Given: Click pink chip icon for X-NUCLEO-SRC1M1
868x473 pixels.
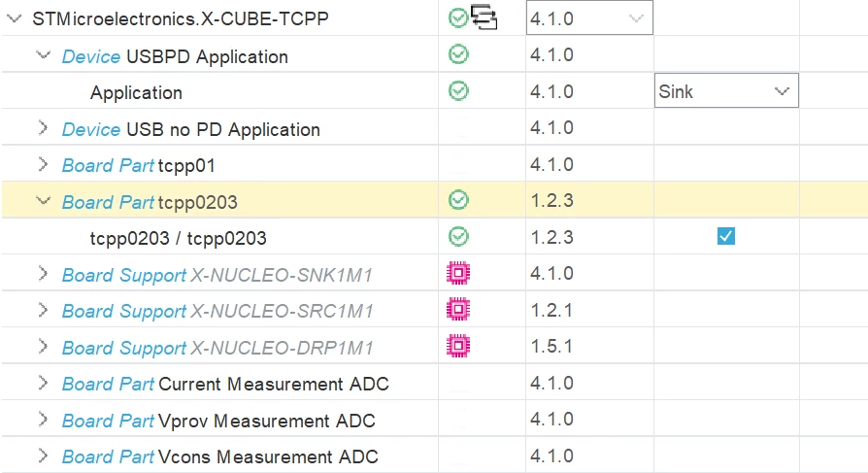Looking at the screenshot, I should coord(458,310).
